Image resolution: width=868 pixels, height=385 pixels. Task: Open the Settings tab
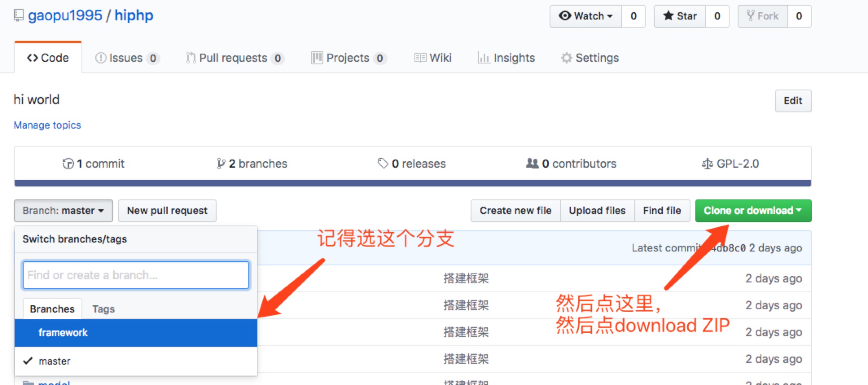tap(590, 58)
